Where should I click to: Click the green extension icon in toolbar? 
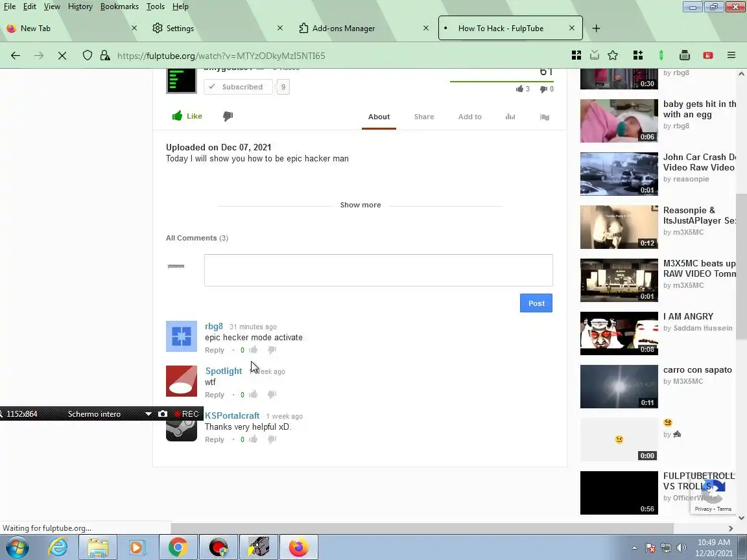661,55
